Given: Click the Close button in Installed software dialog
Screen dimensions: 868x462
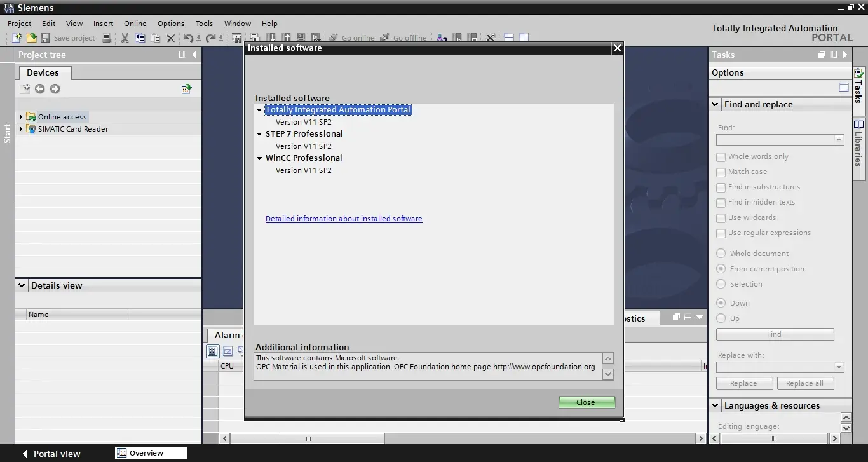Looking at the screenshot, I should (587, 402).
